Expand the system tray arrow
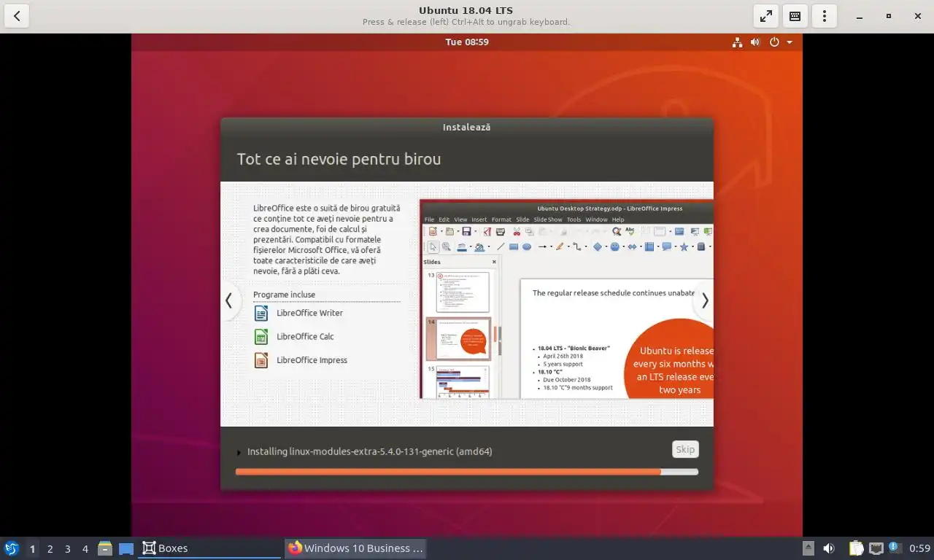This screenshot has width=934, height=560. pos(808,548)
